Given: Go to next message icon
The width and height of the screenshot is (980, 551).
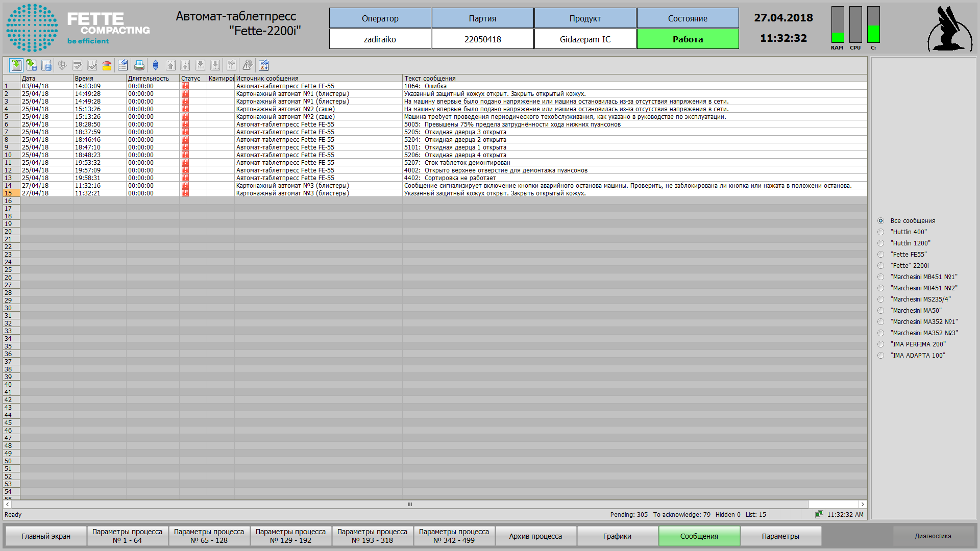Looking at the screenshot, I should (201, 65).
